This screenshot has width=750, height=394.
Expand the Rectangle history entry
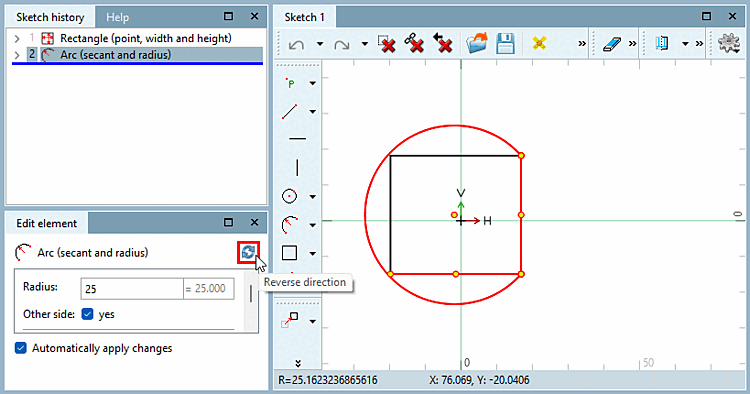[x=17, y=38]
